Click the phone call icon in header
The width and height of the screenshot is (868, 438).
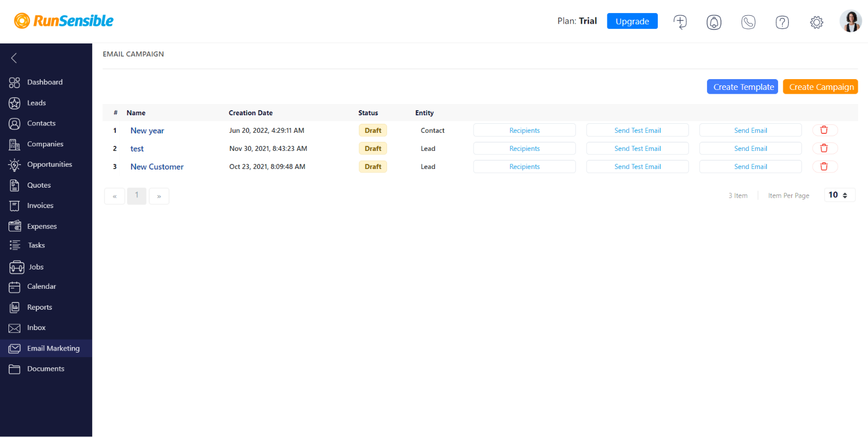pos(748,22)
